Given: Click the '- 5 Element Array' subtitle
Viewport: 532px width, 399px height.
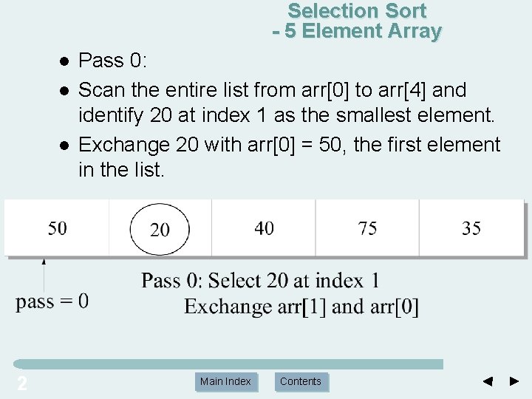Looking at the screenshot, I should 357,31.
